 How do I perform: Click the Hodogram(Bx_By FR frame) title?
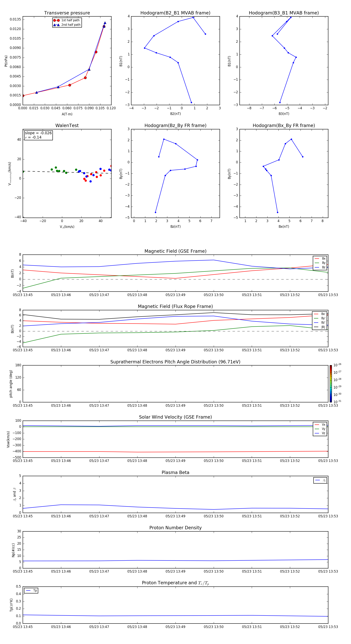[x=284, y=125]
